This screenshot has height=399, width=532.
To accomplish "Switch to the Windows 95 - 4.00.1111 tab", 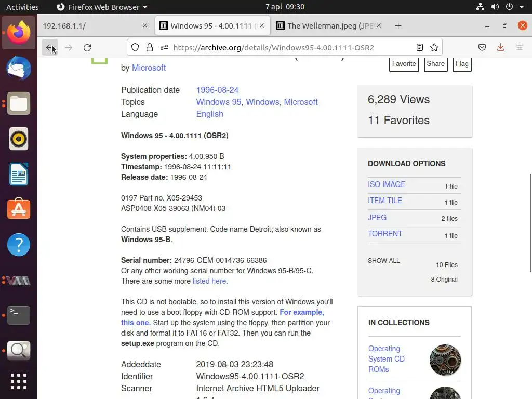I will [212, 26].
